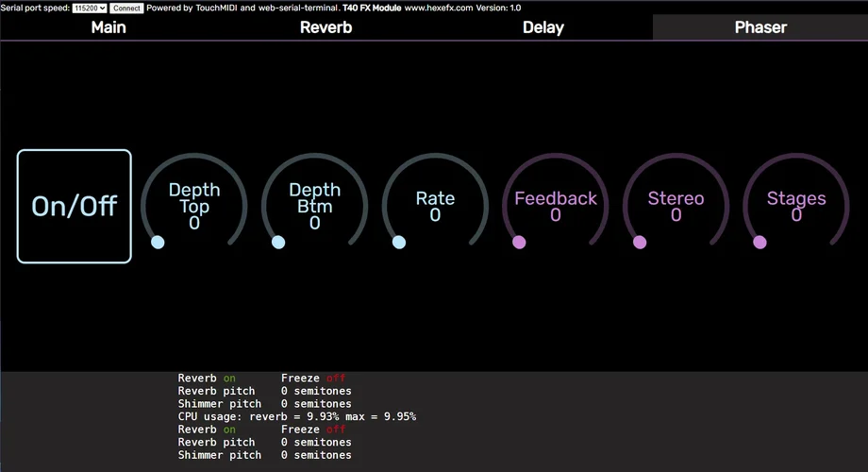Screen dimensions: 868x472
Task: Click the purple Feedback knob
Action: click(x=556, y=206)
